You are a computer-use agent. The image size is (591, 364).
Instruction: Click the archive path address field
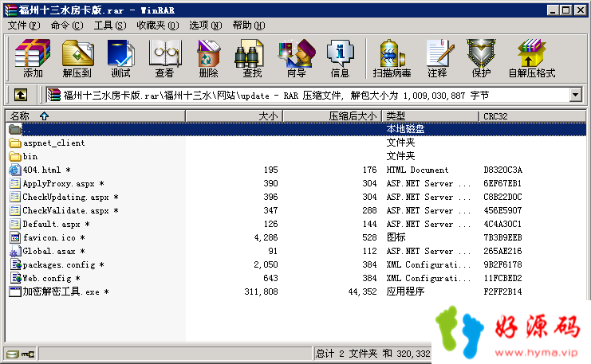pyautogui.click(x=307, y=95)
